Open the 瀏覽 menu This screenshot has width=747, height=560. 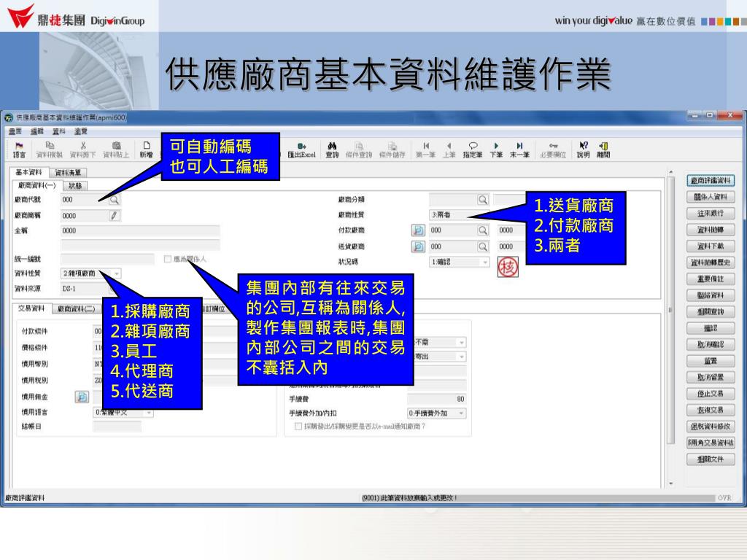(81, 131)
